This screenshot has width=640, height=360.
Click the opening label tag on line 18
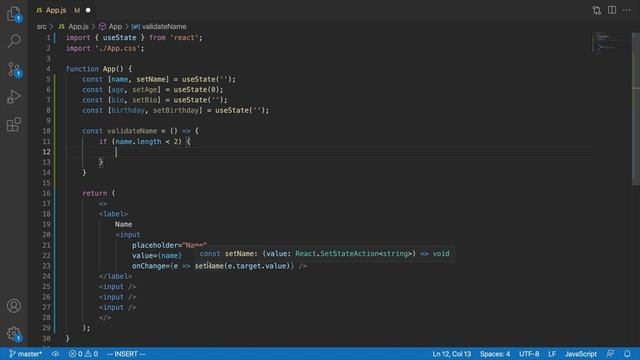113,214
